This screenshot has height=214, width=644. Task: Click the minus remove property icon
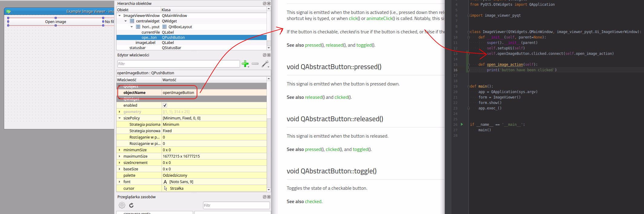[x=255, y=64]
